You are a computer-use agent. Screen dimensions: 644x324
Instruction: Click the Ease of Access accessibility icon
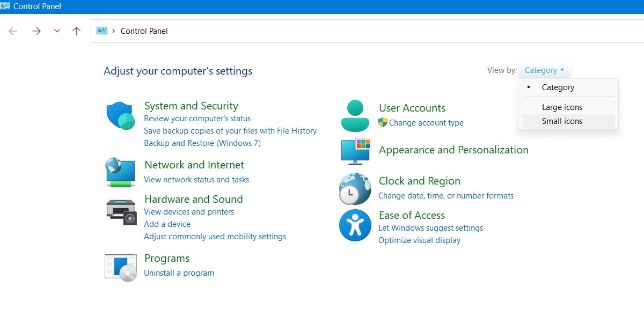(x=355, y=225)
